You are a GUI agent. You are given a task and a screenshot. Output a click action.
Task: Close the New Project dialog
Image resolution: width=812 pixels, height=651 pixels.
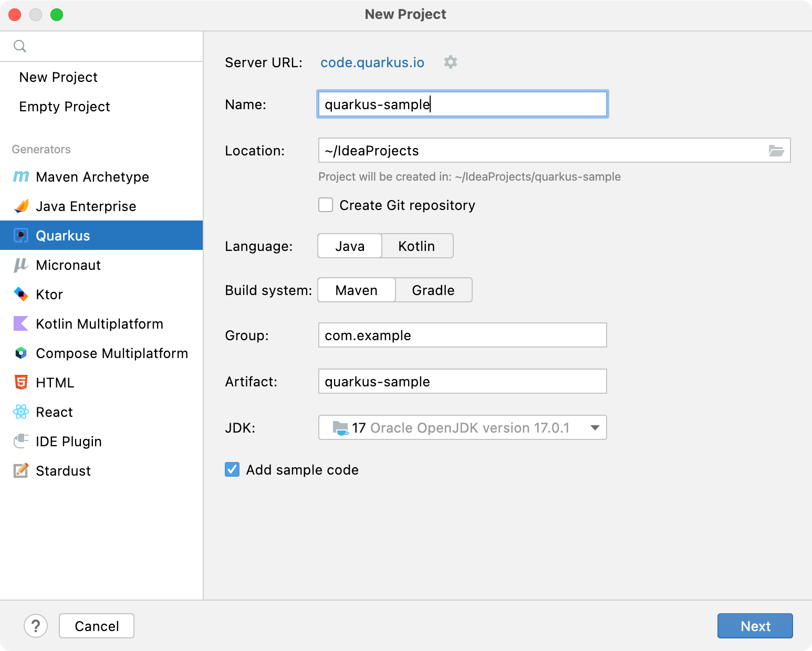tap(15, 15)
